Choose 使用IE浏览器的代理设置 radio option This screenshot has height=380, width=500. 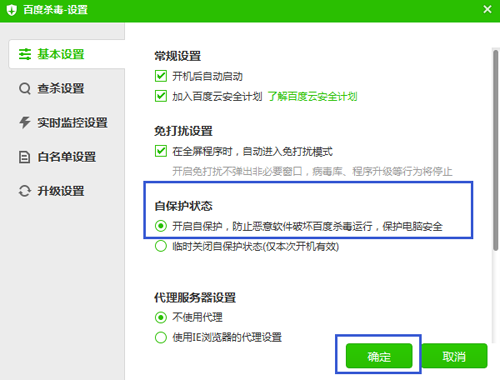click(161, 337)
